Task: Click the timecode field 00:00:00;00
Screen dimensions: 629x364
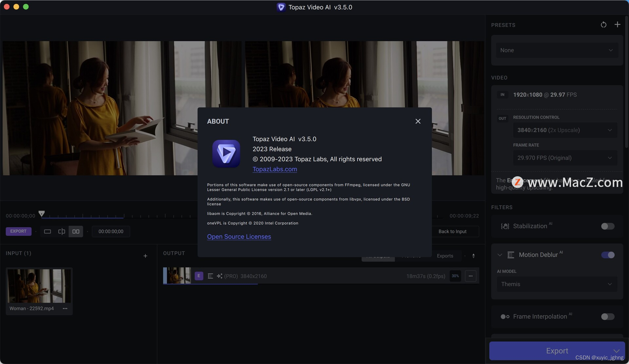Action: click(111, 231)
